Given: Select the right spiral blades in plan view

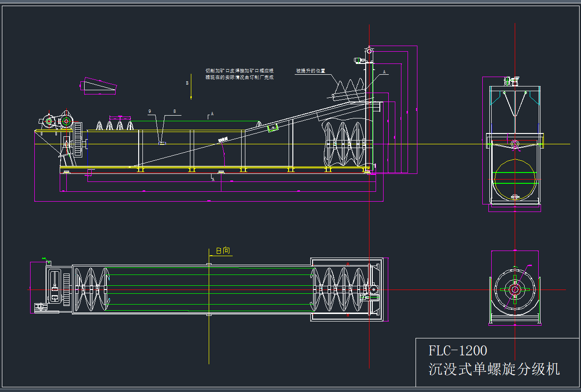Looking at the screenshot, I should tap(341, 290).
